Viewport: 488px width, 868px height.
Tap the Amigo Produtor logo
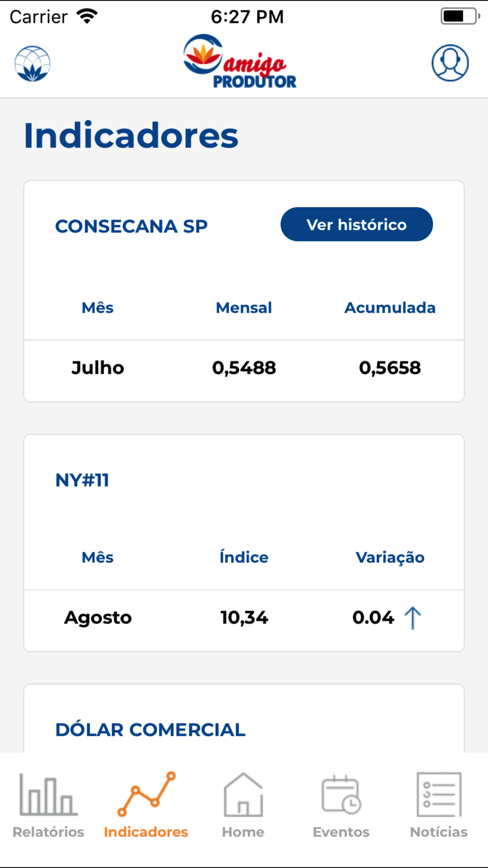click(x=240, y=62)
